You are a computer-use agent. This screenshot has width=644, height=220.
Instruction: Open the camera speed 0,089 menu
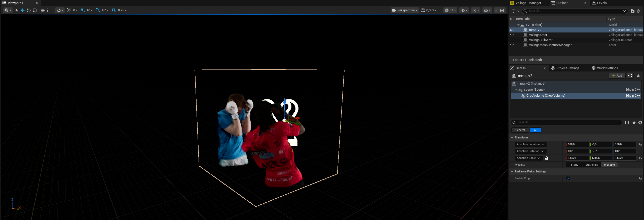point(429,10)
